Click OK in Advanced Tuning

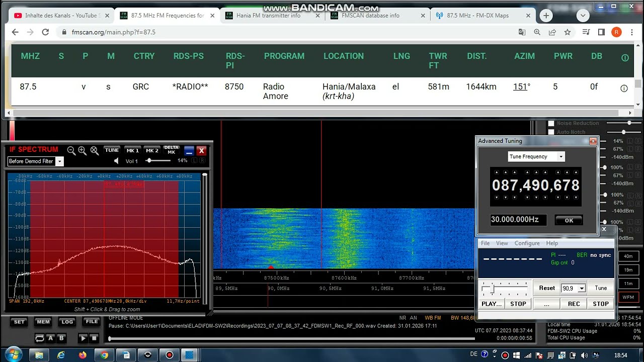(x=569, y=220)
